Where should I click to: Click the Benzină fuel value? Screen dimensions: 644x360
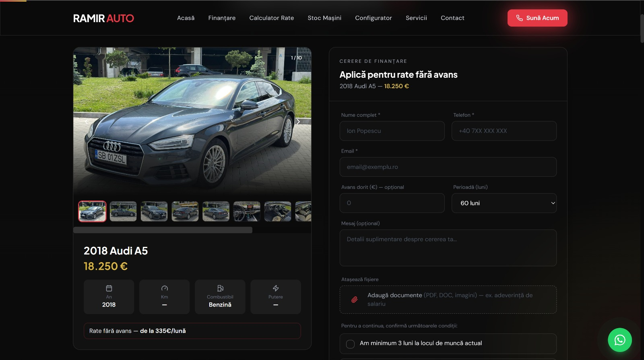click(x=220, y=305)
